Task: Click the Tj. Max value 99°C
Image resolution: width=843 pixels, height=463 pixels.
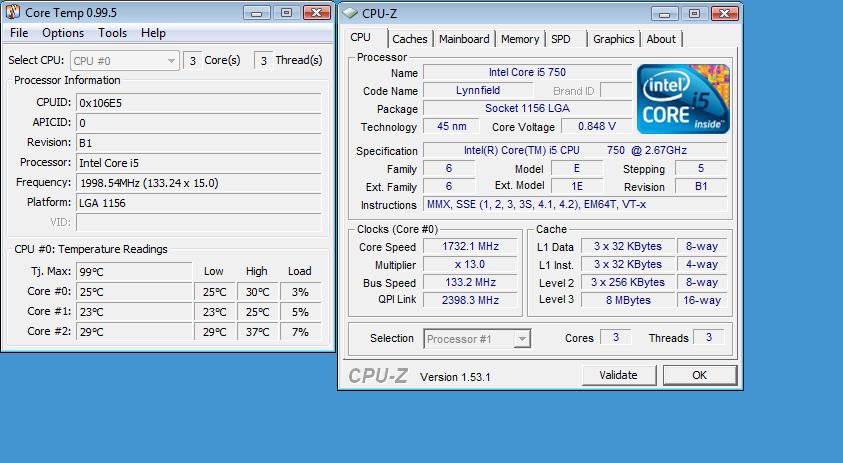Action: [x=134, y=272]
